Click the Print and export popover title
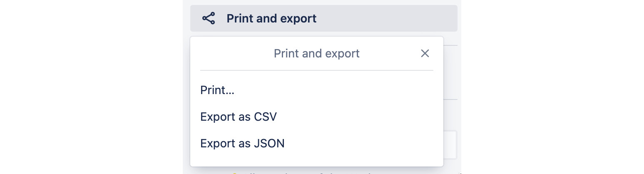 316,53
